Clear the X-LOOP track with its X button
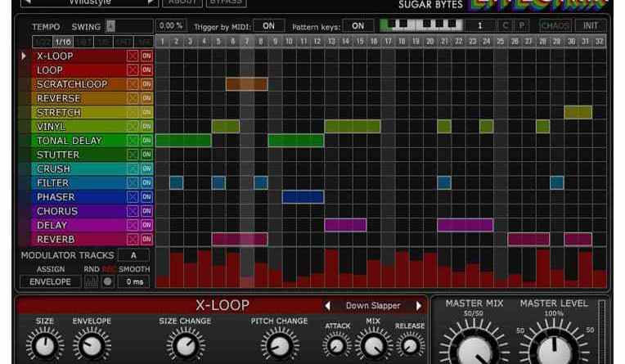The width and height of the screenshot is (625, 364). pyautogui.click(x=133, y=56)
